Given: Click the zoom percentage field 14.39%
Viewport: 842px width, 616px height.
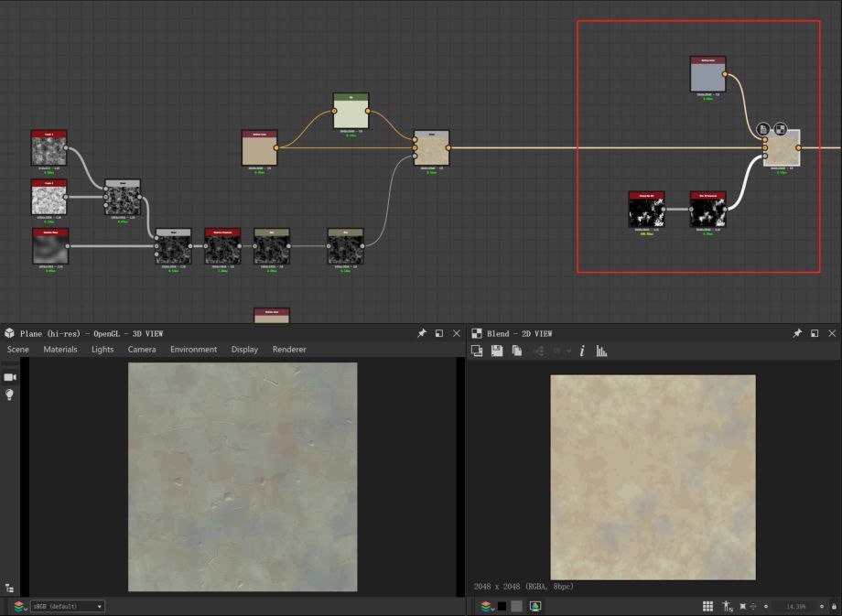Looking at the screenshot, I should tap(796, 606).
